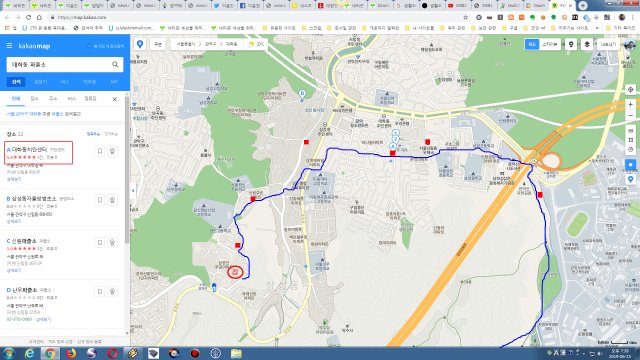Zoom in with the map plus button
This screenshot has height=360, width=640.
click(631, 105)
